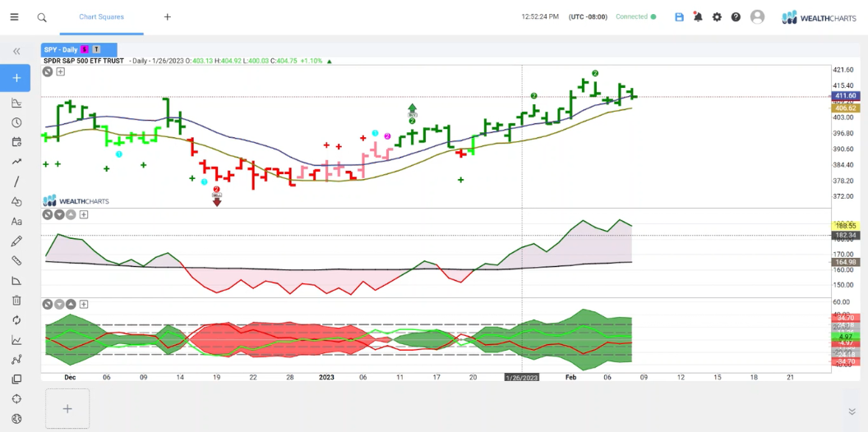Expand the middle indicator pane plus box
The width and height of the screenshot is (868, 432).
point(84,214)
